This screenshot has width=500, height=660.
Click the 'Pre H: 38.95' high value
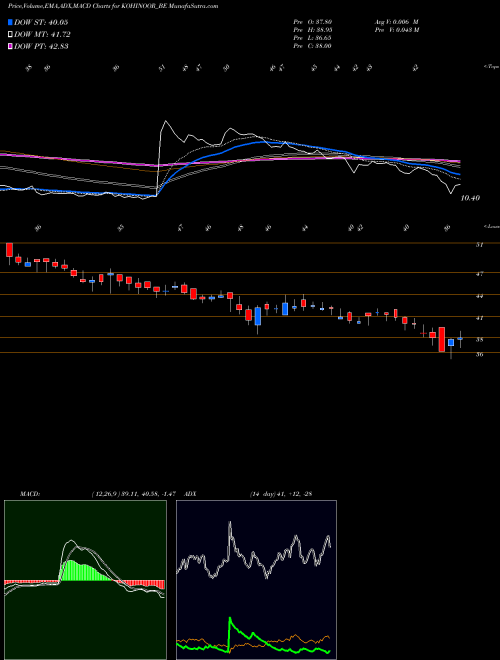point(312,30)
